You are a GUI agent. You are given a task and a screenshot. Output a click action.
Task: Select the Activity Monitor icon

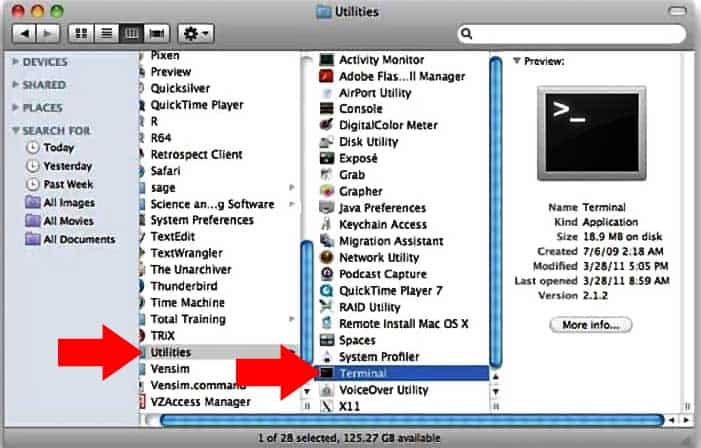point(326,60)
